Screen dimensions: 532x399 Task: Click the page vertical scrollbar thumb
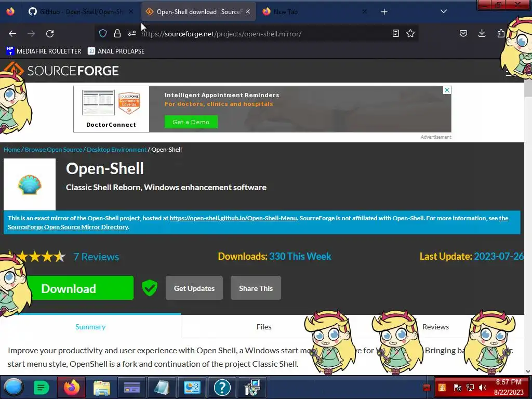click(528, 88)
